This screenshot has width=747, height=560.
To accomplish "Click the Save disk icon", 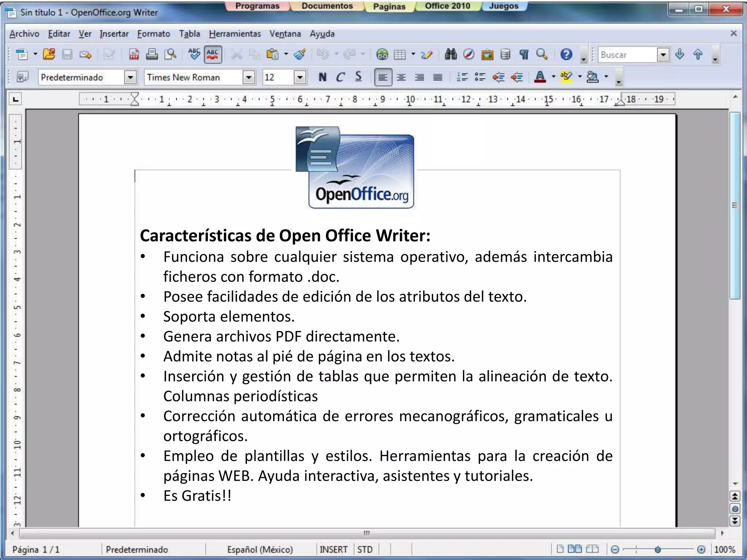I will [x=67, y=55].
